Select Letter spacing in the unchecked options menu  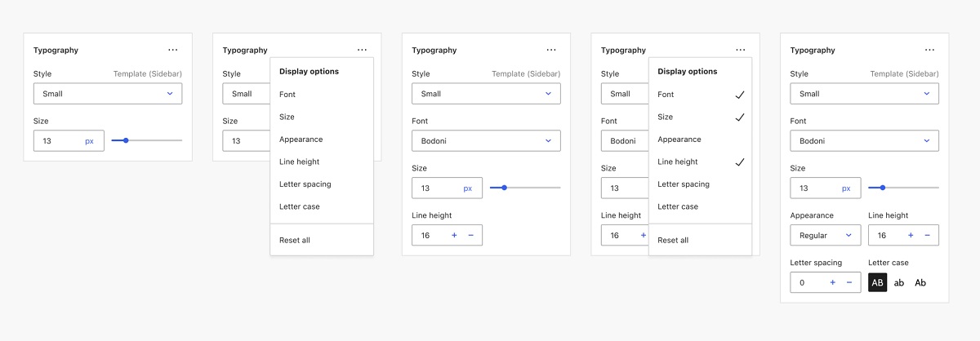point(305,184)
